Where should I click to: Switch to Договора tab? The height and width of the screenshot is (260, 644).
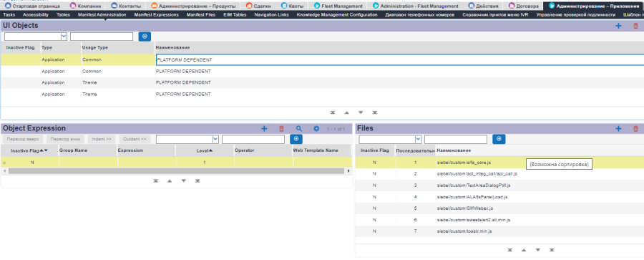click(524, 6)
